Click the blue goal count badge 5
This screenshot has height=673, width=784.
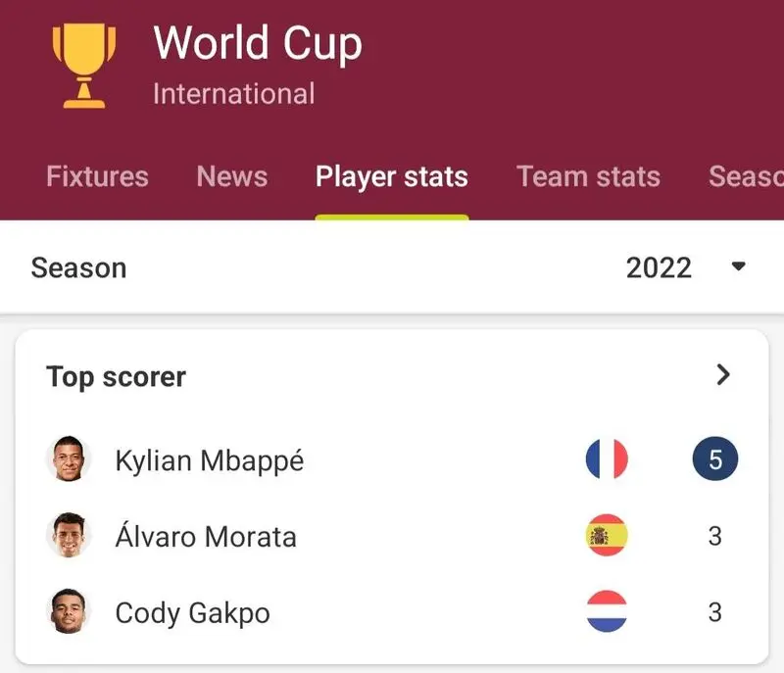(x=715, y=458)
